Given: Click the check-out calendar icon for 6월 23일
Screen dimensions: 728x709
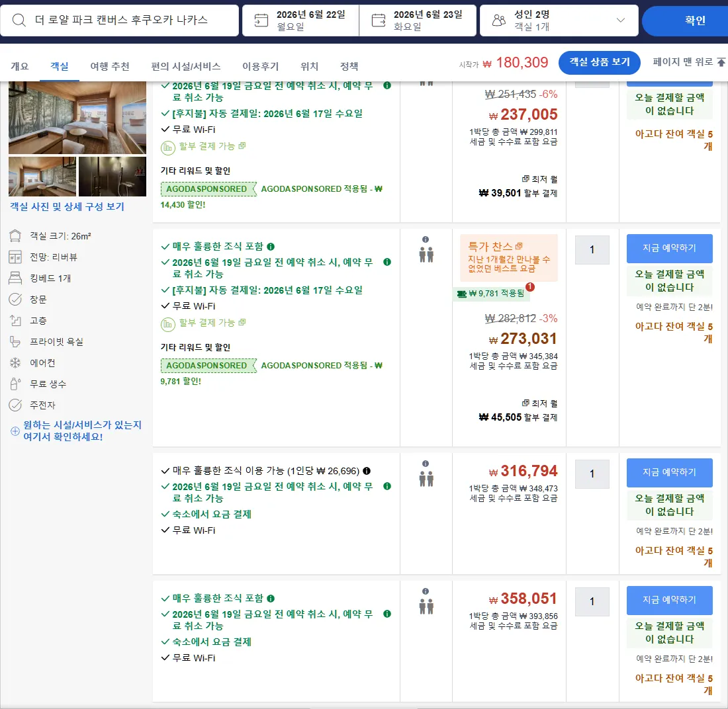Looking at the screenshot, I should point(379,21).
